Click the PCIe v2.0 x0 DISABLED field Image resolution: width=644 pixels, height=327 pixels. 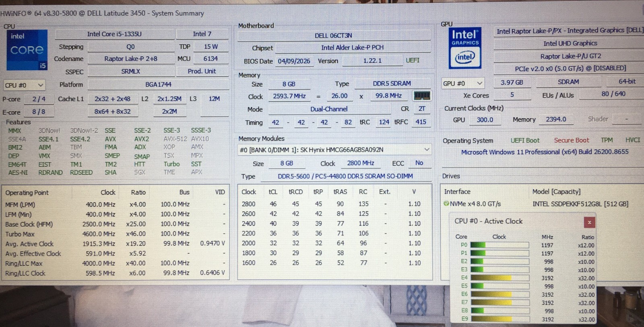point(570,69)
